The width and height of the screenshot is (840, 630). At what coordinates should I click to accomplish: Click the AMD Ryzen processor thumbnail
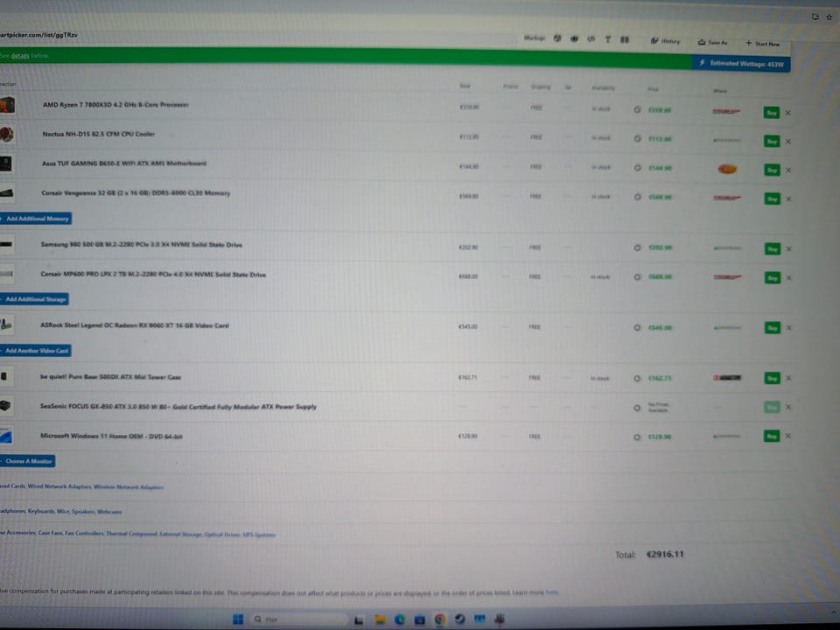coord(7,104)
